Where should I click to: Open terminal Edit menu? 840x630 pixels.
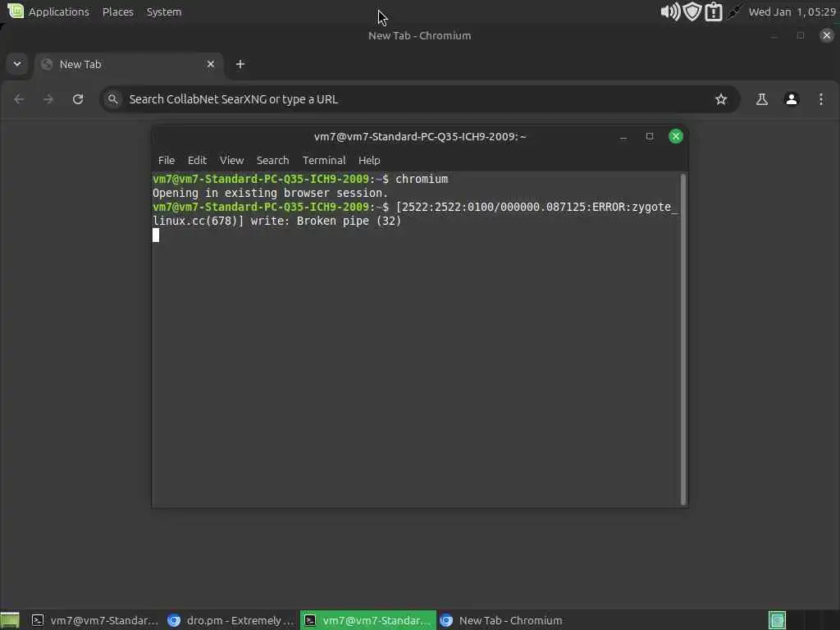197,160
